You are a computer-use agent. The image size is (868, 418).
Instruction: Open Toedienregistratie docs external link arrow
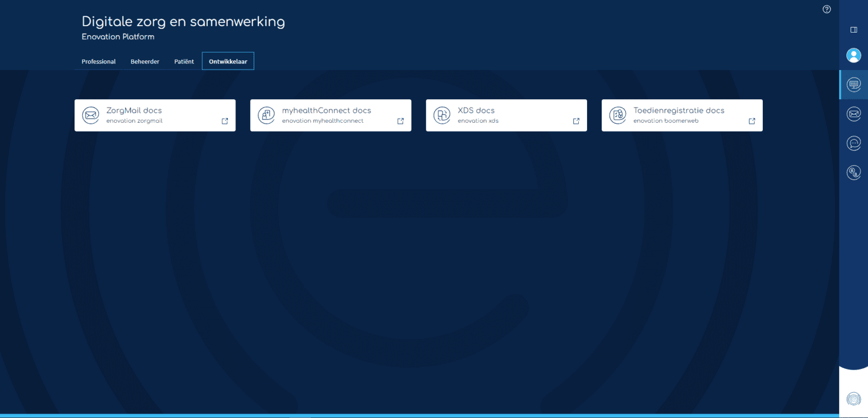pyautogui.click(x=752, y=121)
